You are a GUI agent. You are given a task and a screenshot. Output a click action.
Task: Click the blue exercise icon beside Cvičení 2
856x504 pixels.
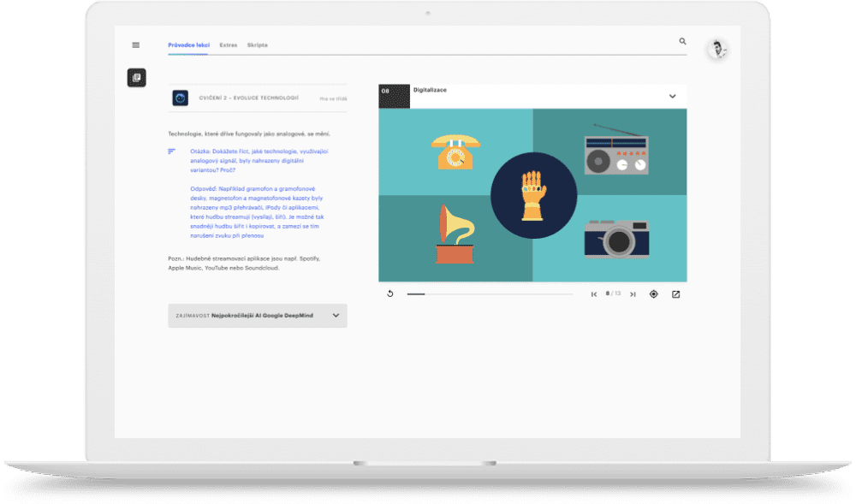click(180, 98)
